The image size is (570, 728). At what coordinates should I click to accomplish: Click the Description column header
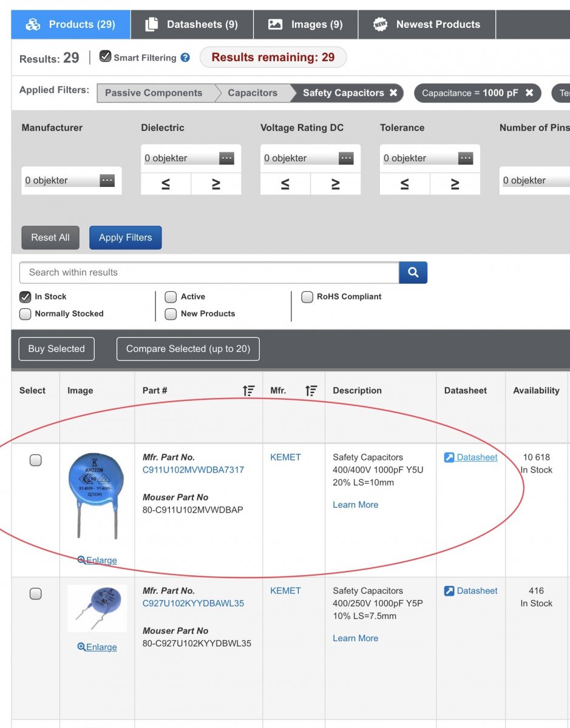[357, 391]
